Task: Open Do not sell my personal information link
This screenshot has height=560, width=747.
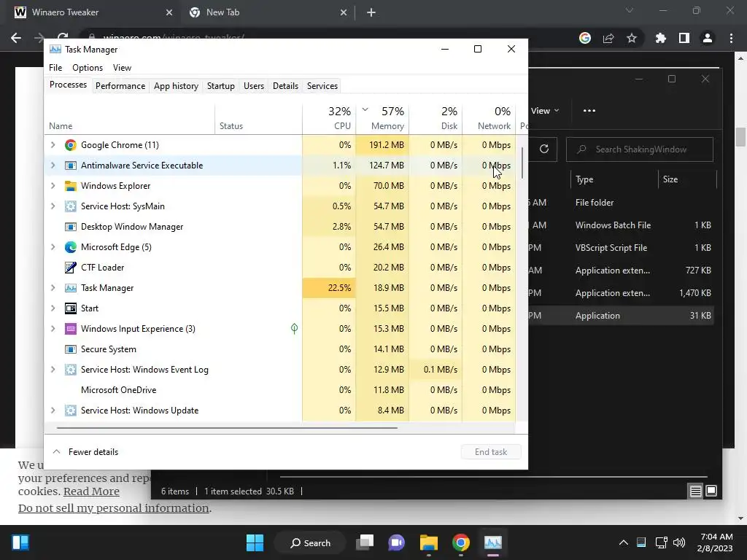Action: pos(113,508)
